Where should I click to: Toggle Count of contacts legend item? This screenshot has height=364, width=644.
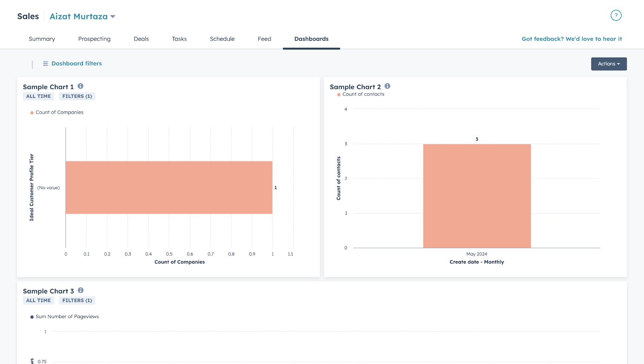pyautogui.click(x=361, y=94)
